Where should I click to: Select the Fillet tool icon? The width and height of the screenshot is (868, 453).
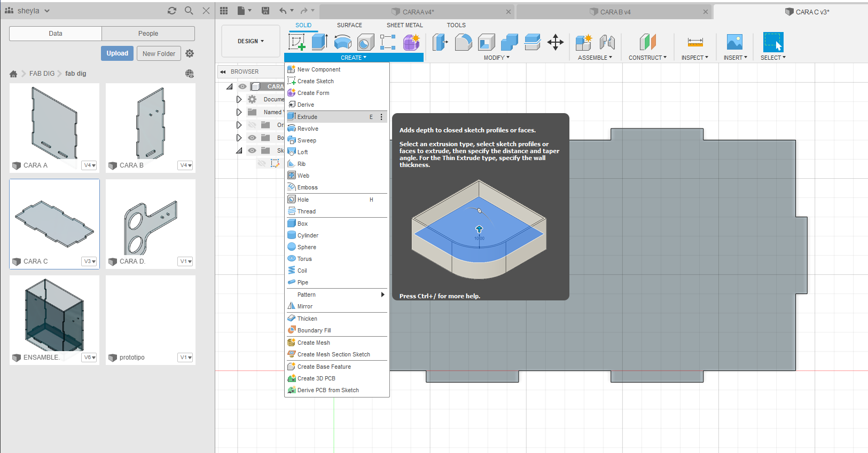pyautogui.click(x=463, y=42)
